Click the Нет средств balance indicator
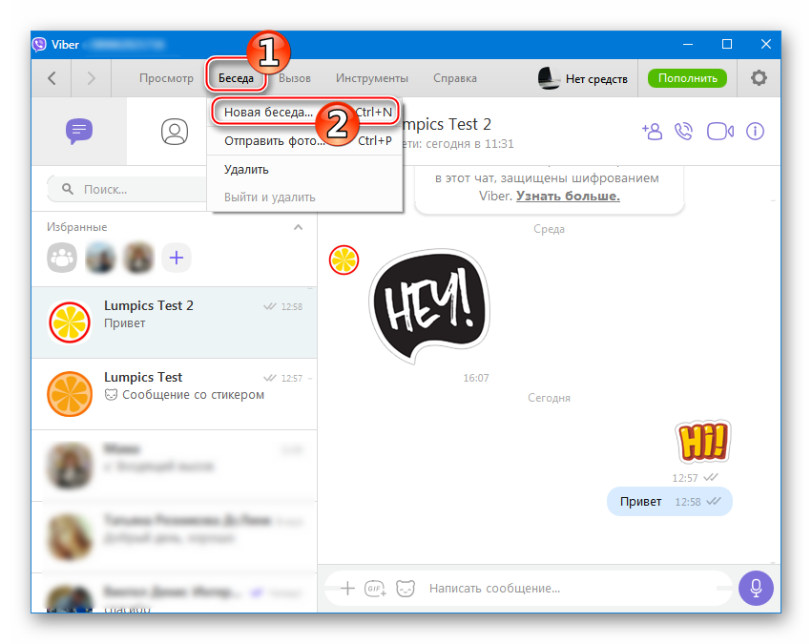Screen dimensions: 812x644 tap(583, 78)
